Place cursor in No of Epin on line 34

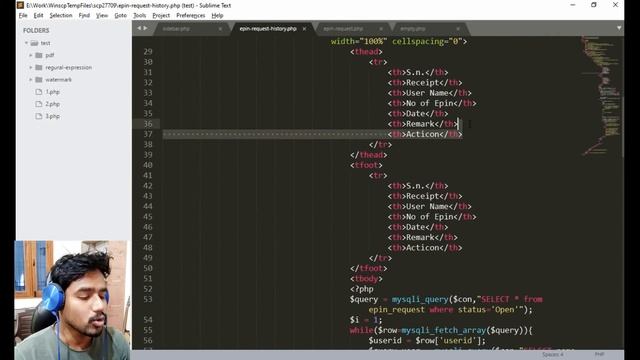click(x=429, y=103)
